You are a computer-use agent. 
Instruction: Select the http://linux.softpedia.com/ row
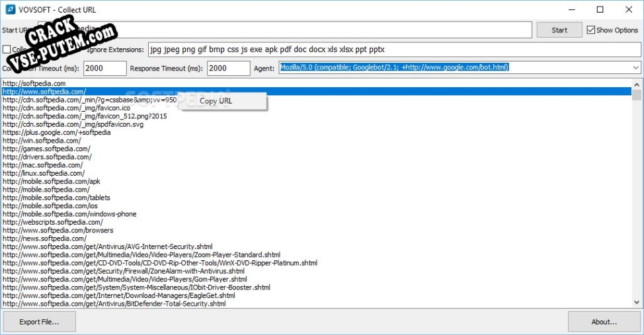[316, 173]
